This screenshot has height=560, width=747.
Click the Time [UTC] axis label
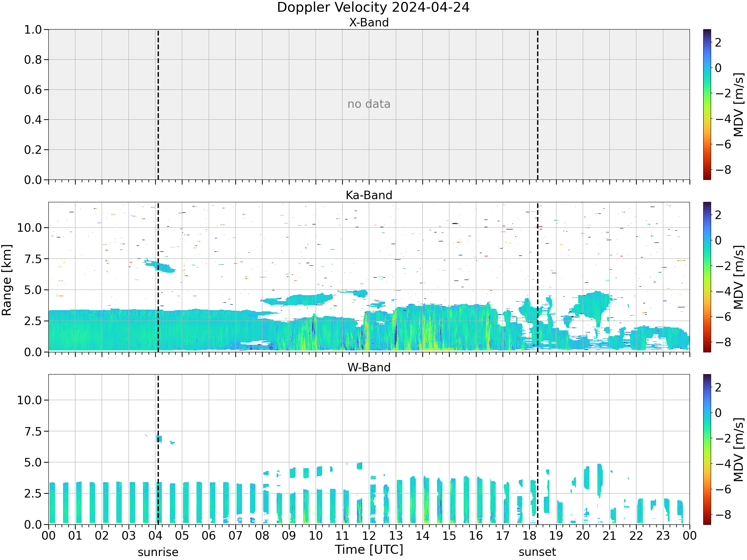(x=369, y=550)
